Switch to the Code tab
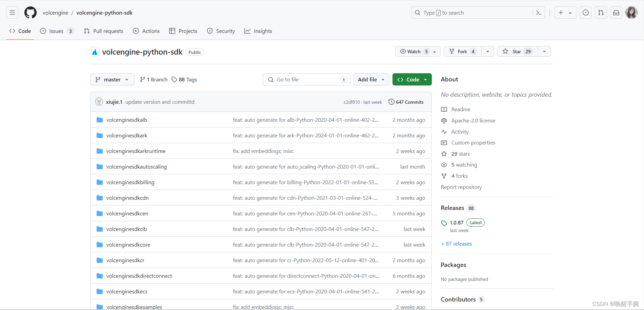The image size is (644, 310). pos(20,31)
